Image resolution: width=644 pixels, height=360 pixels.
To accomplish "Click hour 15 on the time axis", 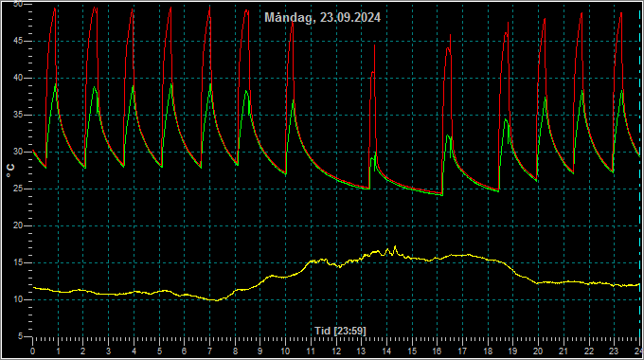I will click(412, 351).
